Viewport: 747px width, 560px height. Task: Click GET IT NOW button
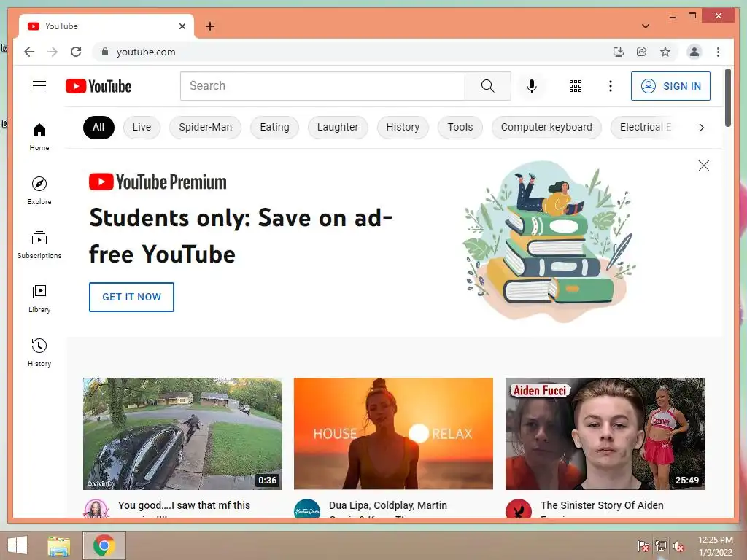point(131,297)
